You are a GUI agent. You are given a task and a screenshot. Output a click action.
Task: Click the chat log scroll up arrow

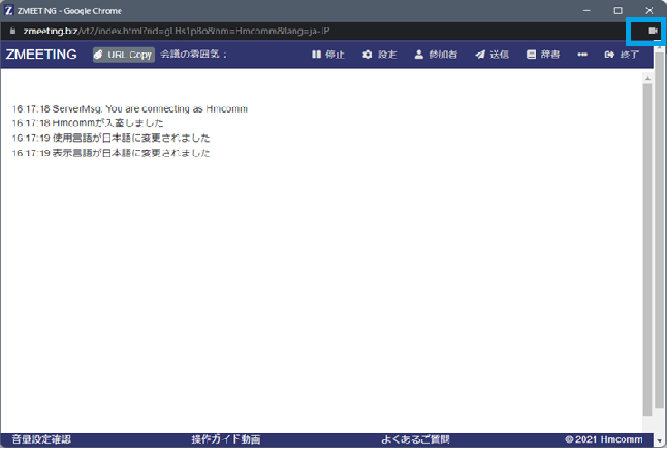pyautogui.click(x=648, y=78)
